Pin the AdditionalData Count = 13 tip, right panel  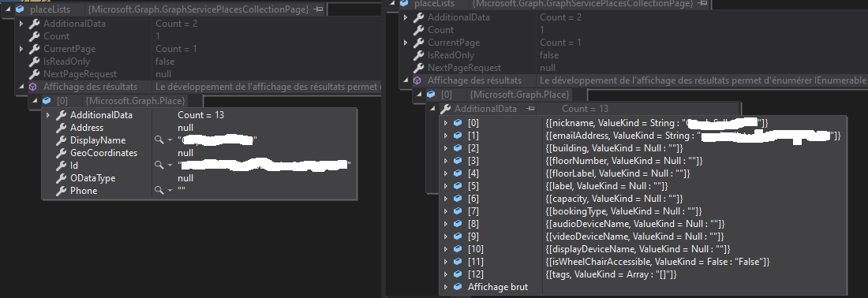(530, 108)
